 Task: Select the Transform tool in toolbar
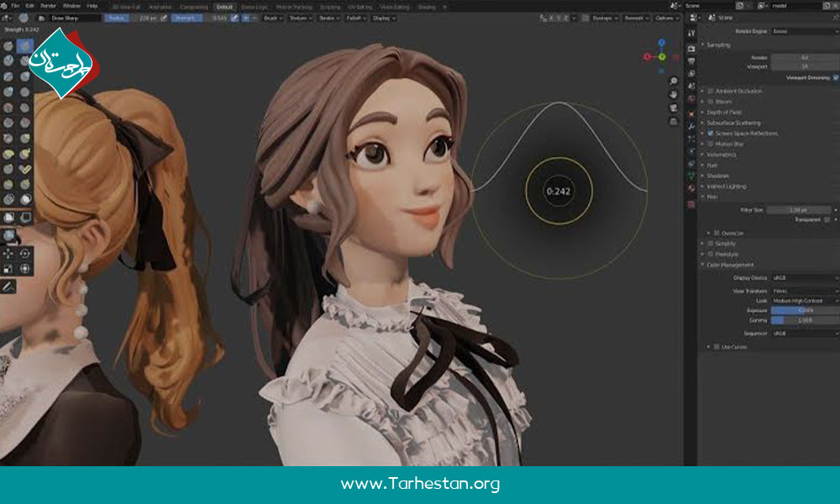(x=24, y=268)
